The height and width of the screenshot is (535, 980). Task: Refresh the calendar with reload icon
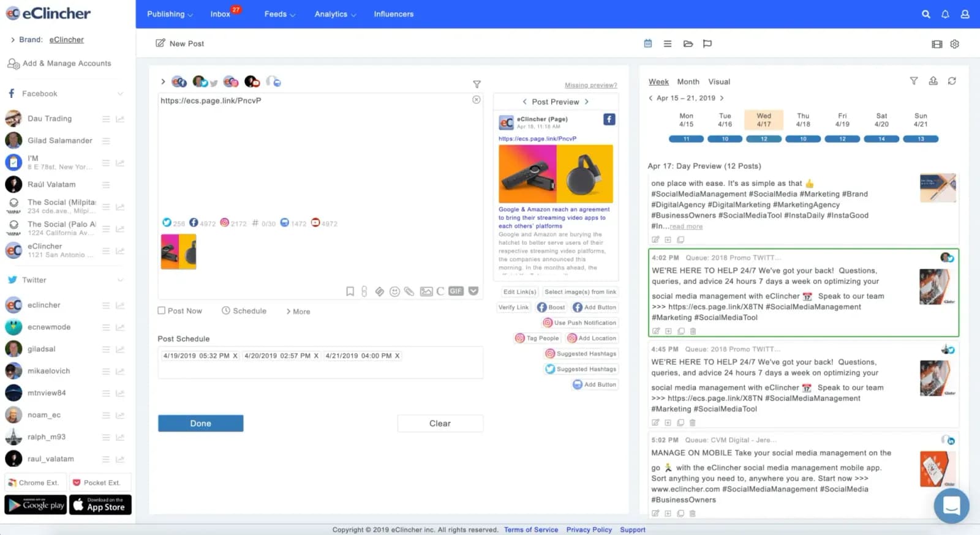(x=952, y=81)
